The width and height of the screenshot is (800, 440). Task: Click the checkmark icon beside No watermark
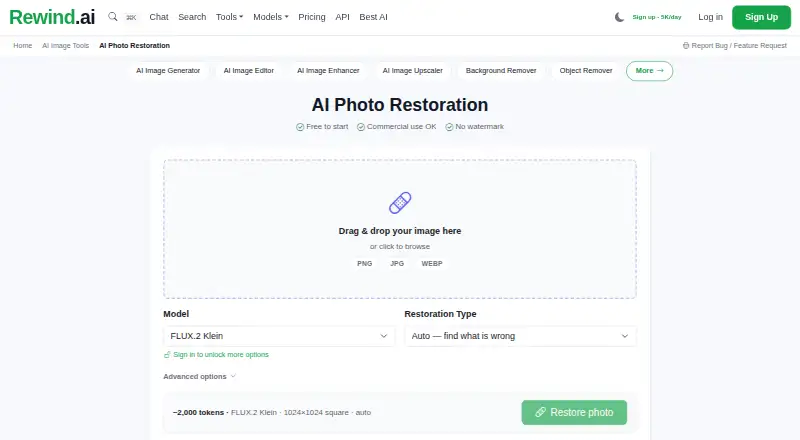click(x=449, y=127)
